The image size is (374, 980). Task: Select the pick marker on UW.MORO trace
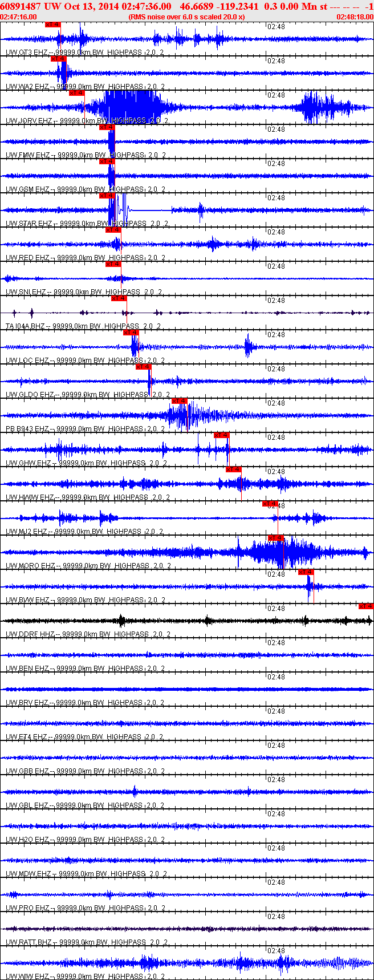[x=276, y=538]
